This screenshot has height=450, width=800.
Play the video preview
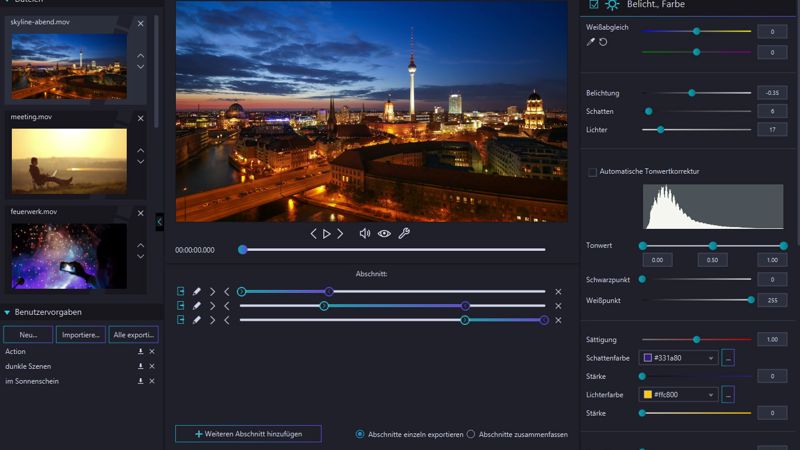[x=327, y=234]
